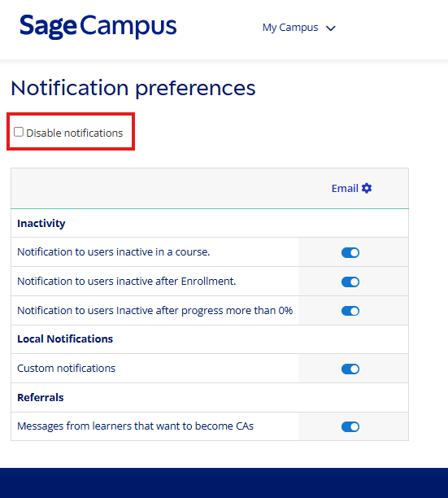Select the Inactivity section header
448x498 pixels.
click(41, 223)
